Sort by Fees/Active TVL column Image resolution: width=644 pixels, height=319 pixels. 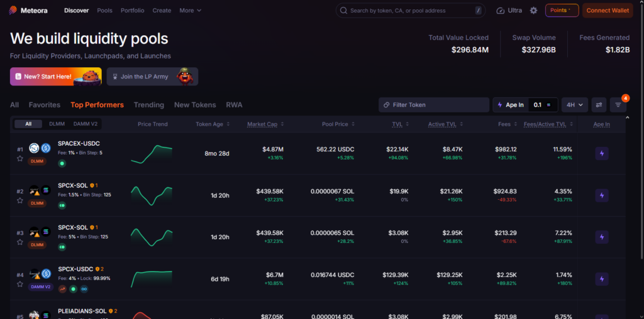coord(548,124)
